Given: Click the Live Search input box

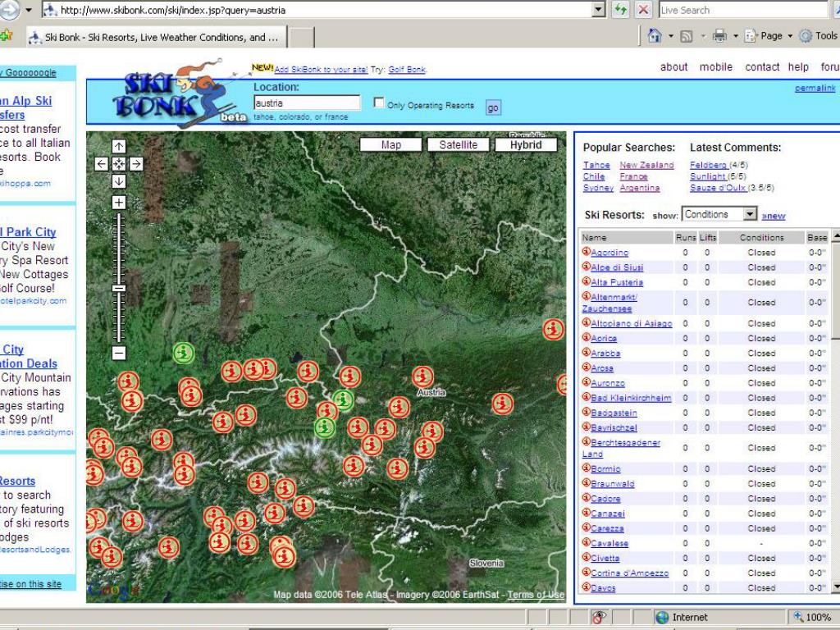Looking at the screenshot, I should coord(743,10).
